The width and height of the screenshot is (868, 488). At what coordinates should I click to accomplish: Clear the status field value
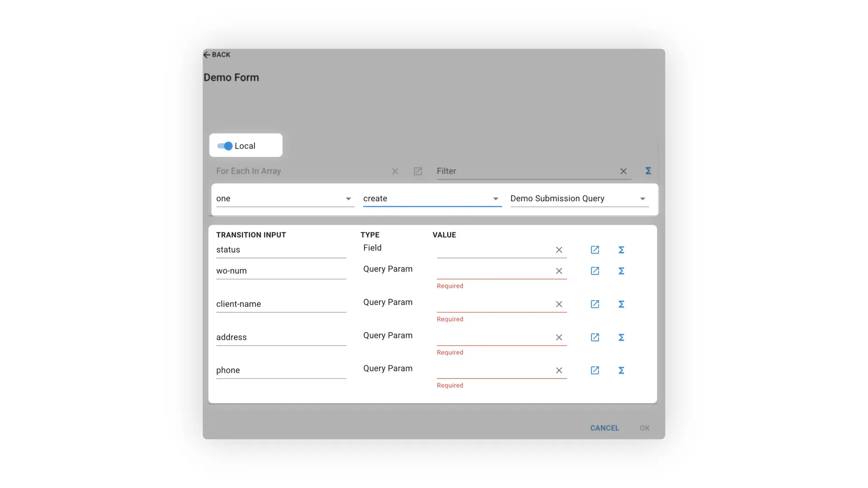559,250
